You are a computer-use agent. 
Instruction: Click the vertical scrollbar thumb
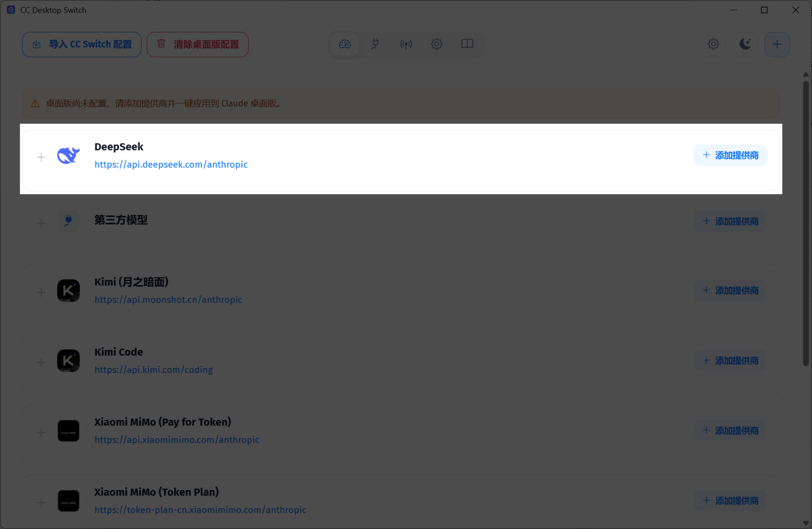point(806,223)
